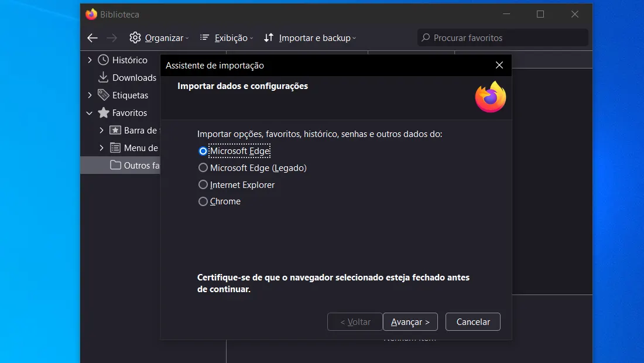Click the 'Certifique-se de que o navegador' warning text
This screenshot has height=363, width=644.
[333, 283]
